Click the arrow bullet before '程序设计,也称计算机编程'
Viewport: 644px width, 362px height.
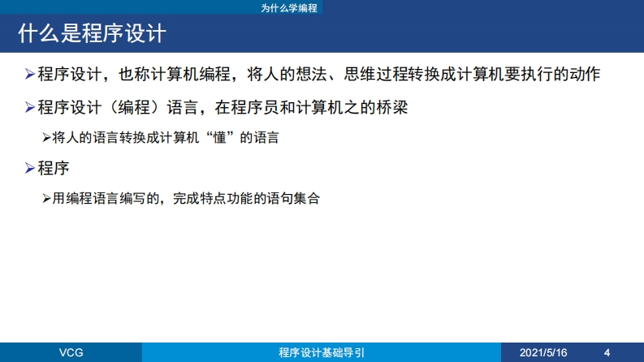30,75
